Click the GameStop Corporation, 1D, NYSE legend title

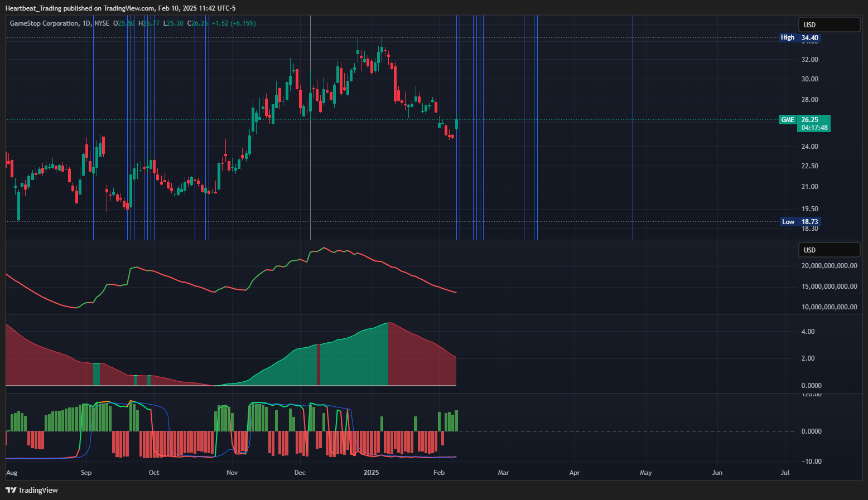click(x=60, y=23)
